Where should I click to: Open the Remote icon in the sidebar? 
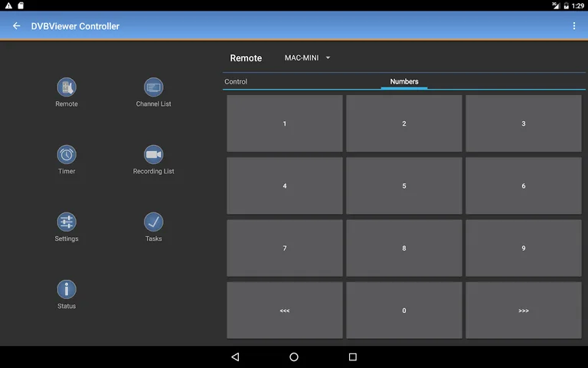67,87
